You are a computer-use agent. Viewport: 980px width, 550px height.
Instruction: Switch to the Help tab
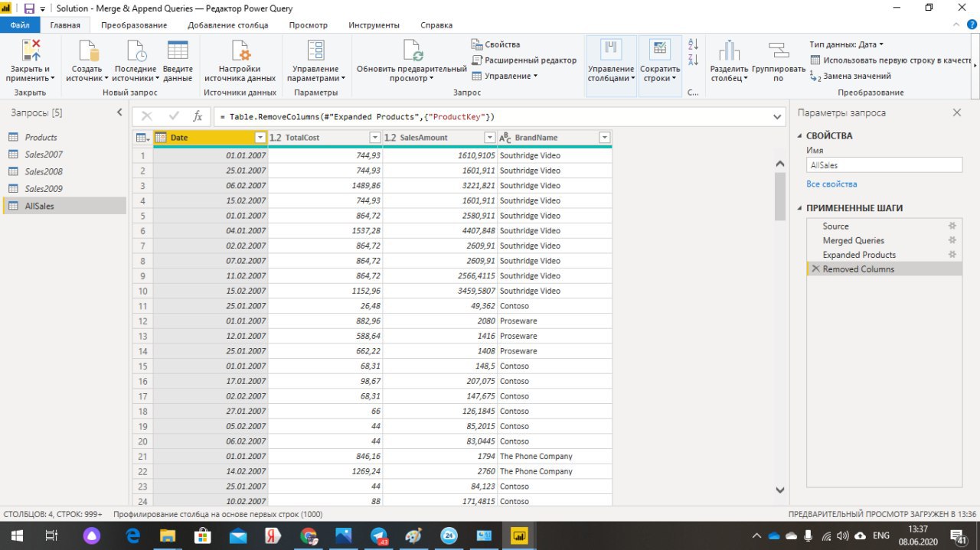pos(436,25)
